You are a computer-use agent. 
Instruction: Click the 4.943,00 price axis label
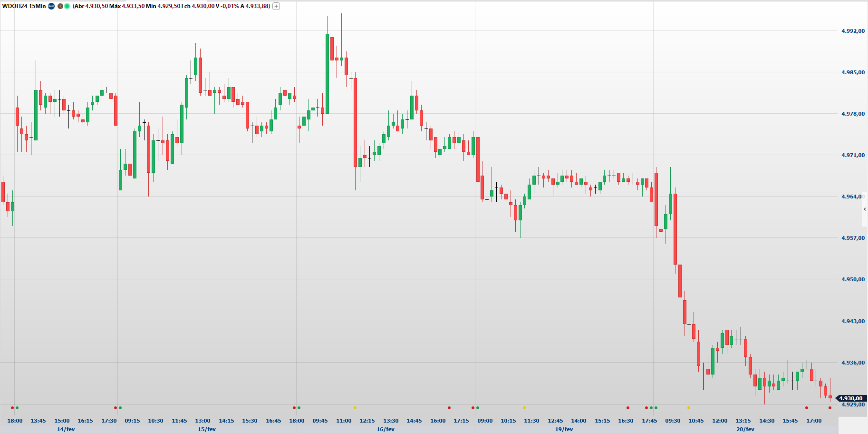coord(853,321)
